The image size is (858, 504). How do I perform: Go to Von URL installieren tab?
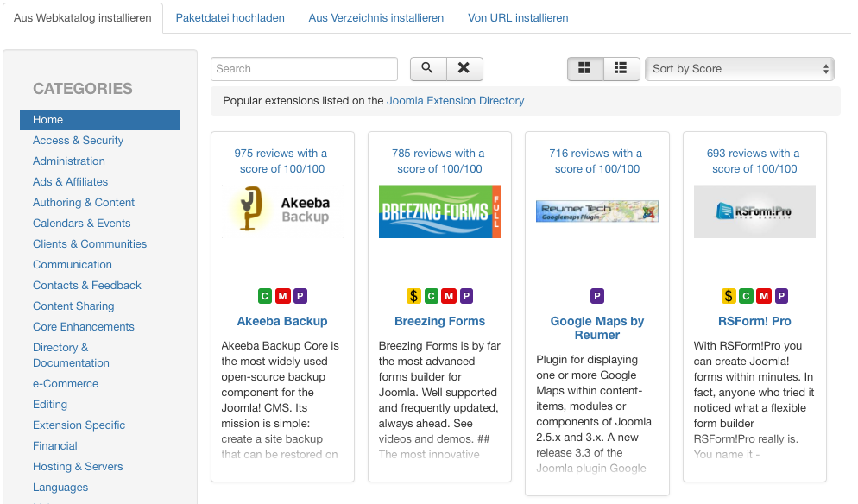coord(518,18)
